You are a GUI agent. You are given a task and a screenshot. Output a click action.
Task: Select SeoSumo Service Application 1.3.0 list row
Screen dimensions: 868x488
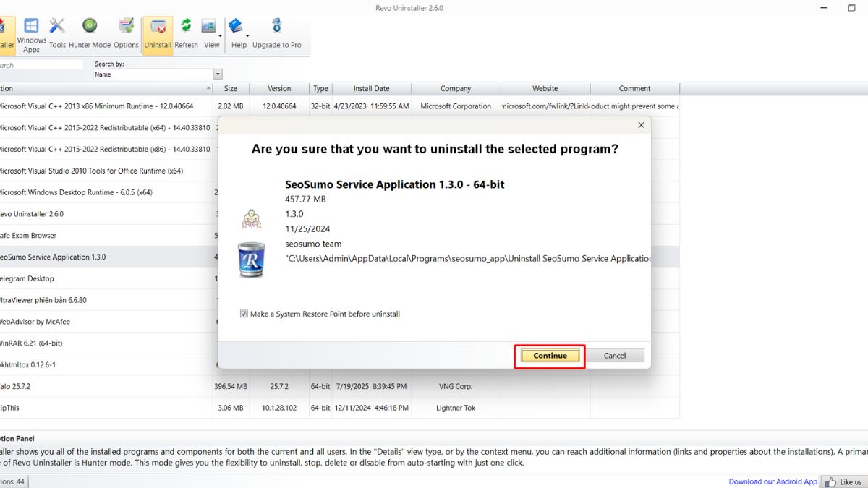(109, 257)
